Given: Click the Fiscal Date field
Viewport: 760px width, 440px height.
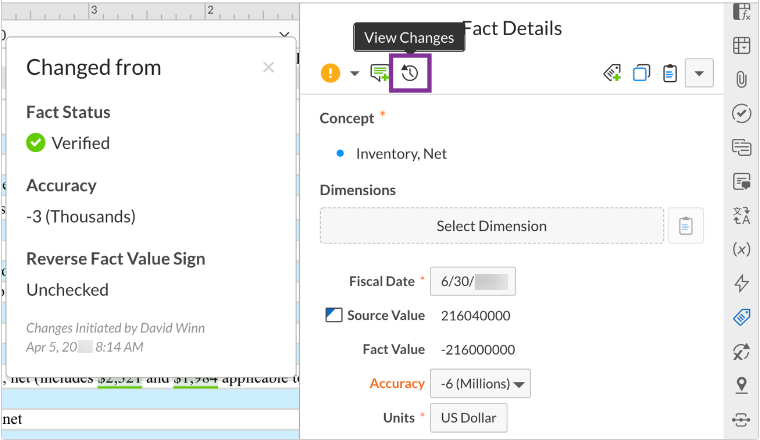Looking at the screenshot, I should (472, 282).
